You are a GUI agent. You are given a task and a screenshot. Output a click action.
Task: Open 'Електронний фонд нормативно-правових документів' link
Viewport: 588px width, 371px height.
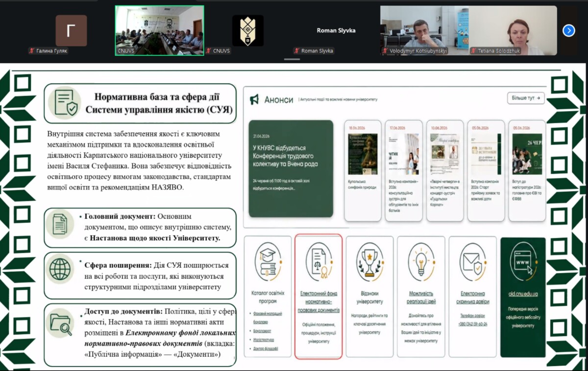[318, 301]
